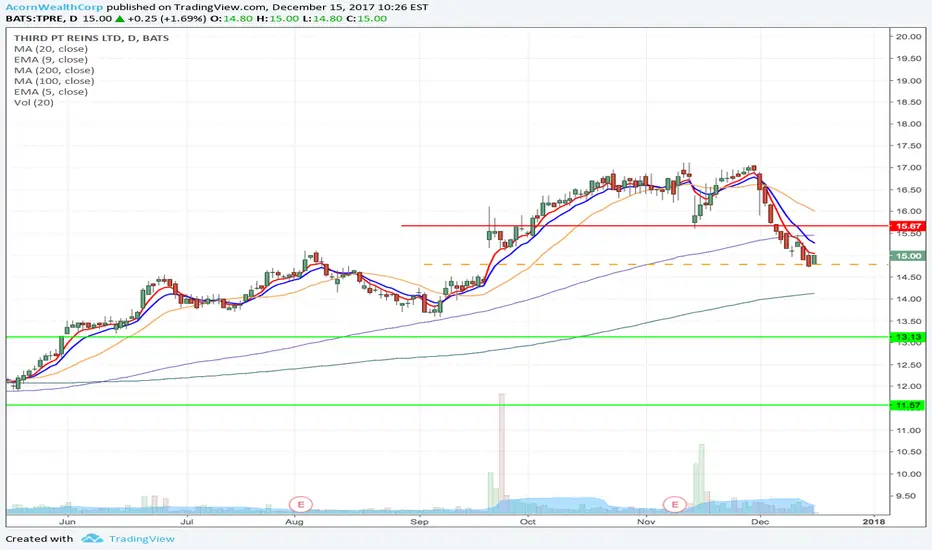This screenshot has height=550, width=932.
Task: Select the green 15.00 current price label
Action: point(908,256)
